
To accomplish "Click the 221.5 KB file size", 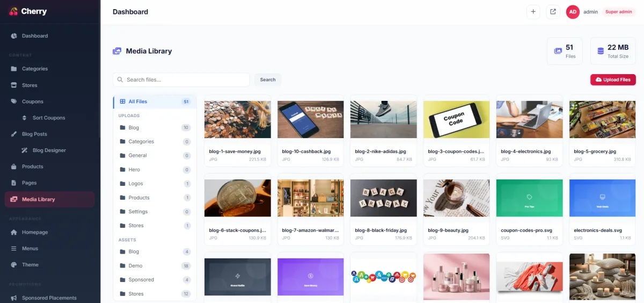I will [x=257, y=160].
